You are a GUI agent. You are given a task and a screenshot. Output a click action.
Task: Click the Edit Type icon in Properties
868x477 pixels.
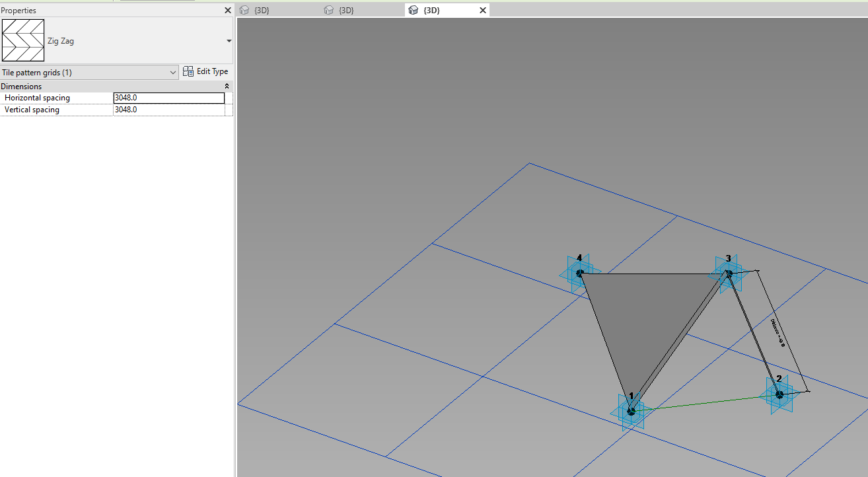pos(188,71)
